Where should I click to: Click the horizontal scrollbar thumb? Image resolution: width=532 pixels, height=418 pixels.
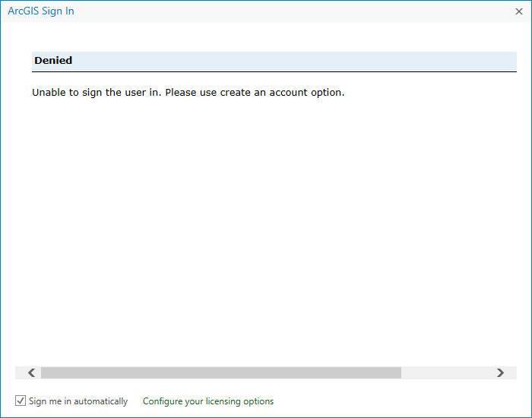click(x=221, y=373)
